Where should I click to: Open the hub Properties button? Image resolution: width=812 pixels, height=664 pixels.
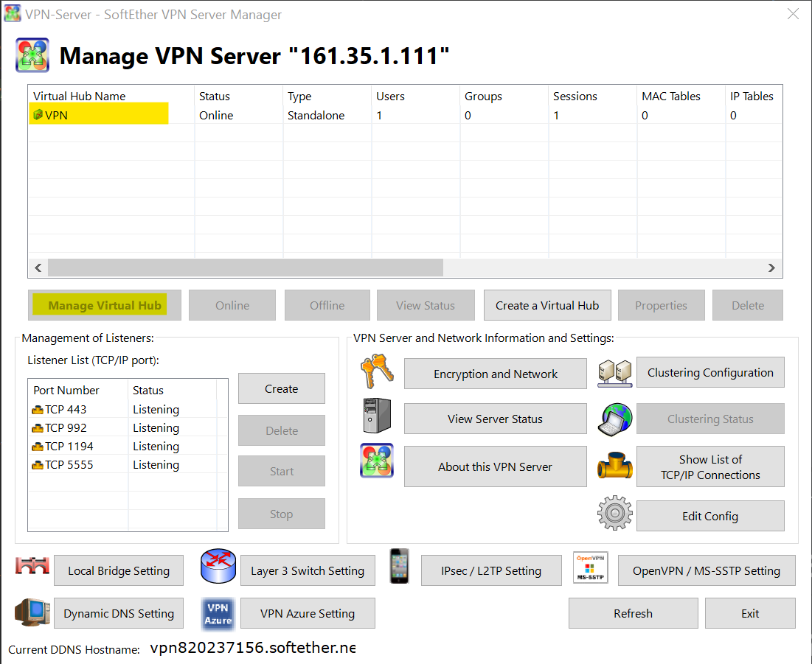pos(662,305)
